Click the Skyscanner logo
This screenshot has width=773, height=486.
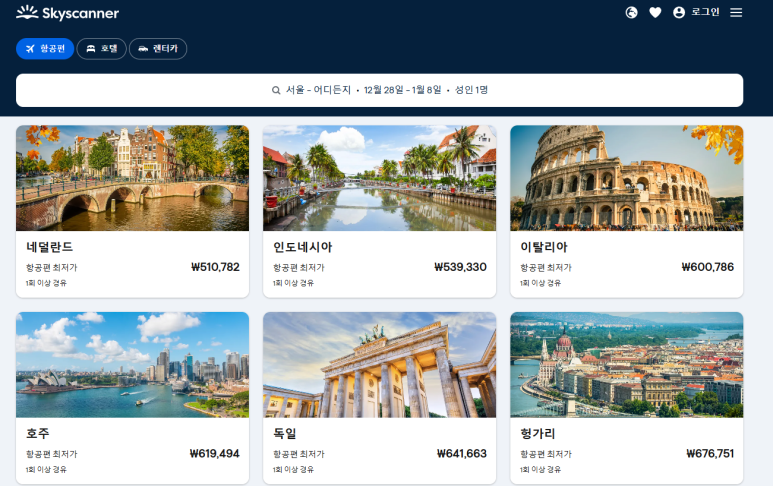click(68, 13)
